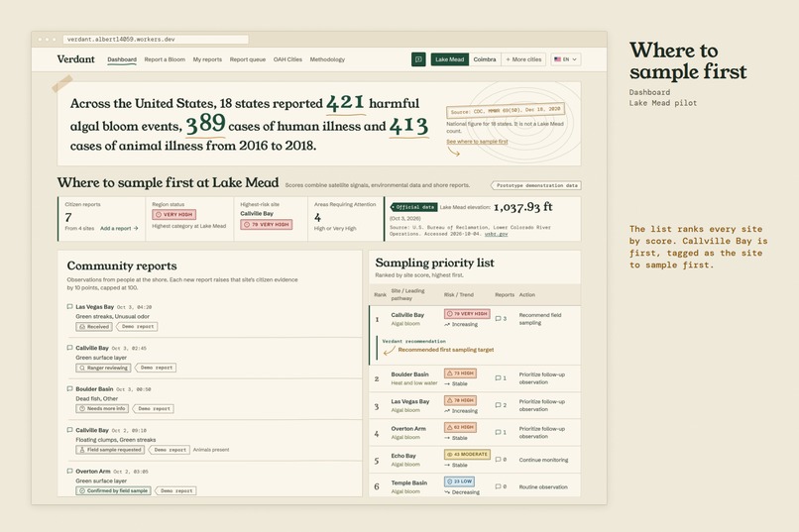Click the 79 VERY HIGH risk badge in list
This screenshot has height=532, width=799.
pos(467,314)
